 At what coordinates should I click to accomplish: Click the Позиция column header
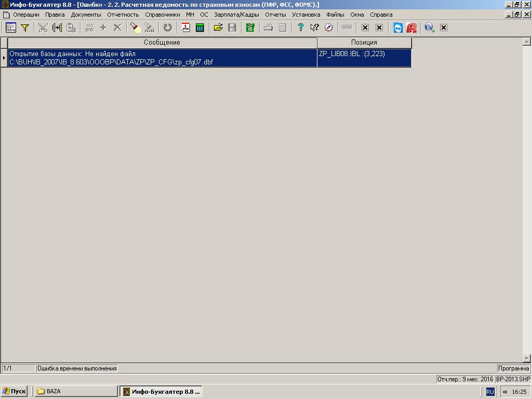pos(364,43)
